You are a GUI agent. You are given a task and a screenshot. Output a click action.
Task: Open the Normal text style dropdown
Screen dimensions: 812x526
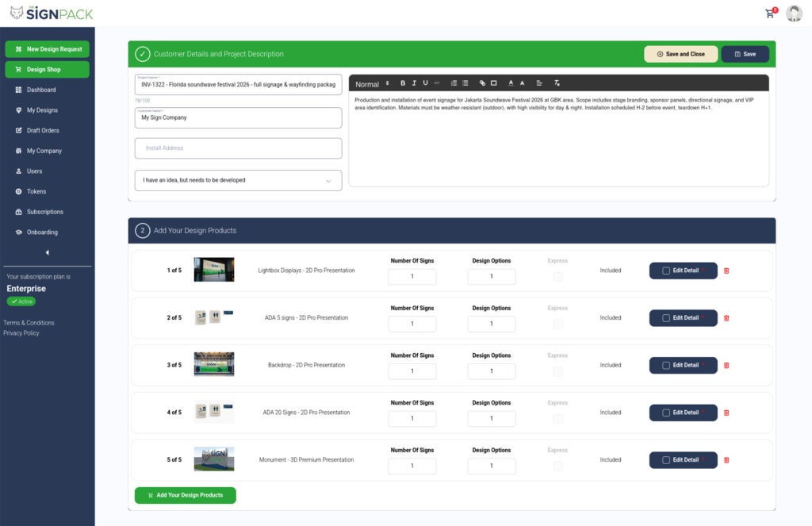click(372, 83)
